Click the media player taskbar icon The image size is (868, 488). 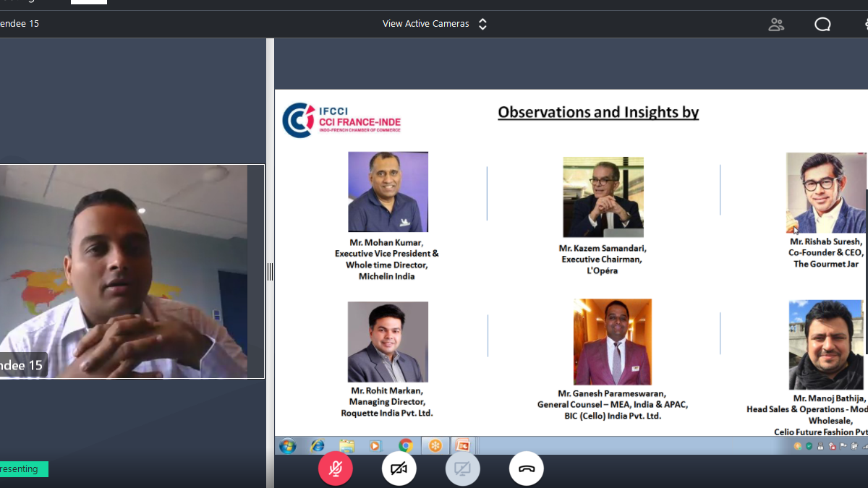click(375, 445)
